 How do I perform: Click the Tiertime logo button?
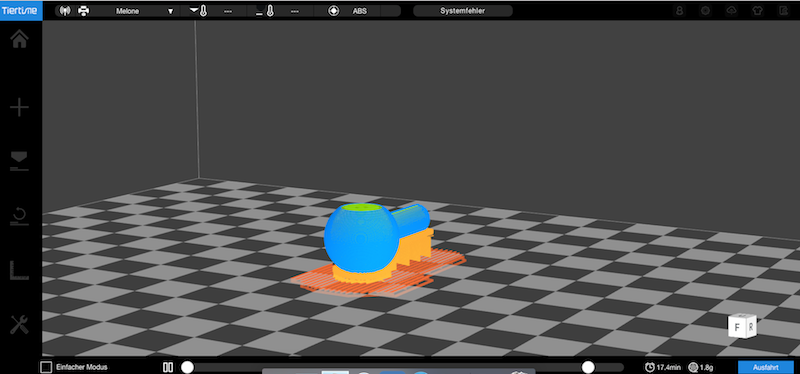point(20,10)
